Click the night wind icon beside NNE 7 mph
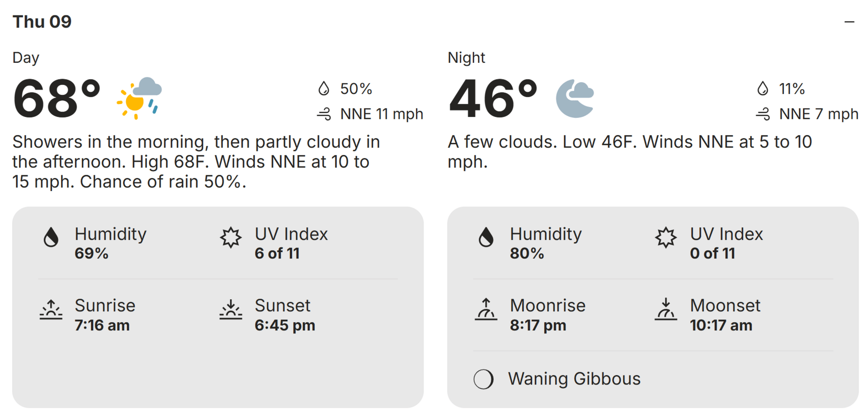868x418 pixels. 763,114
